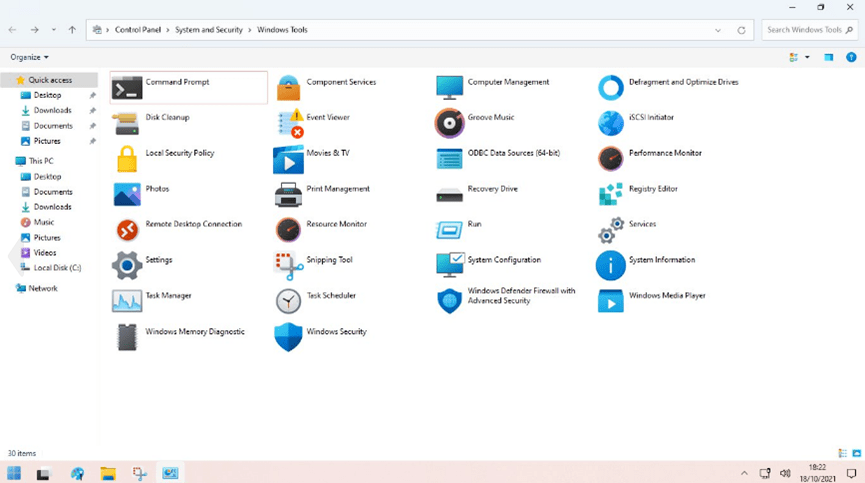Open the Command Prompt icon
The image size is (865, 483).
click(127, 88)
